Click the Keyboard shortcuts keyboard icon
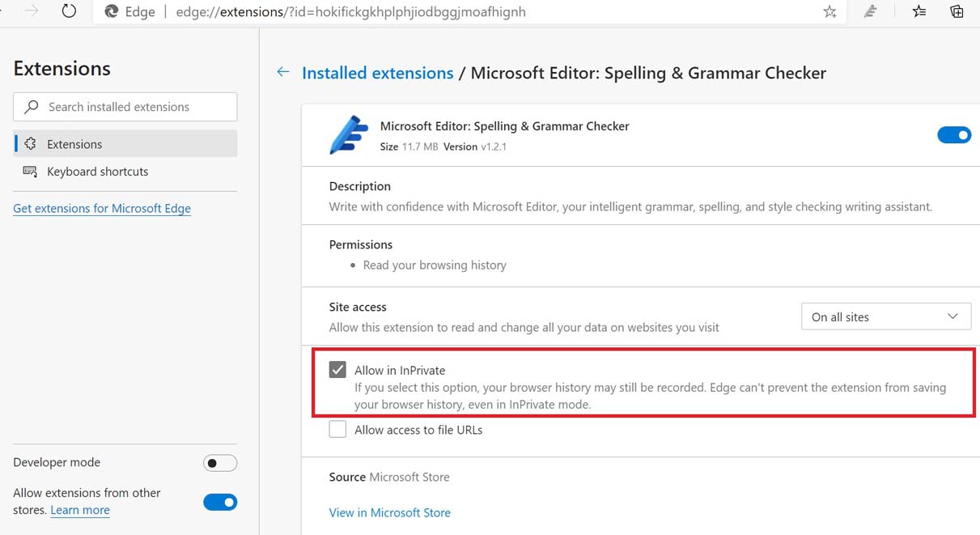Viewport: 980px width, 535px height. (30, 172)
